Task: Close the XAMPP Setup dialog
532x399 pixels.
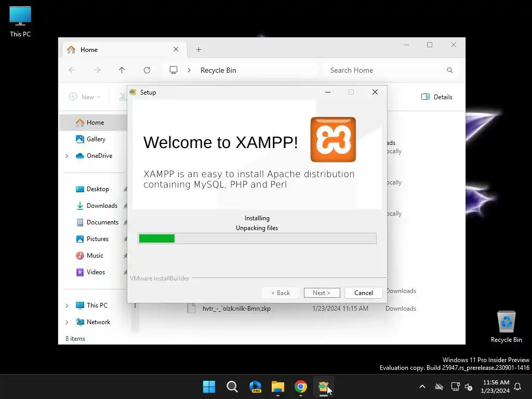Action: coord(375,92)
